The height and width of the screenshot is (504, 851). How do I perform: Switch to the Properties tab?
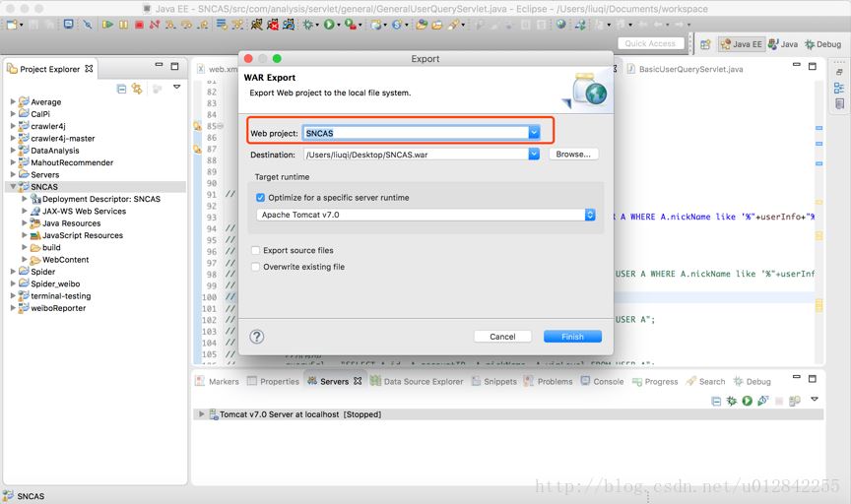273,381
